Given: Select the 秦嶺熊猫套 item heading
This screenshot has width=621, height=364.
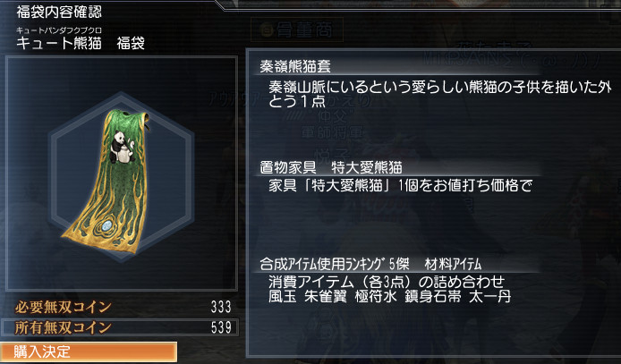Looking at the screenshot, I should tap(295, 66).
